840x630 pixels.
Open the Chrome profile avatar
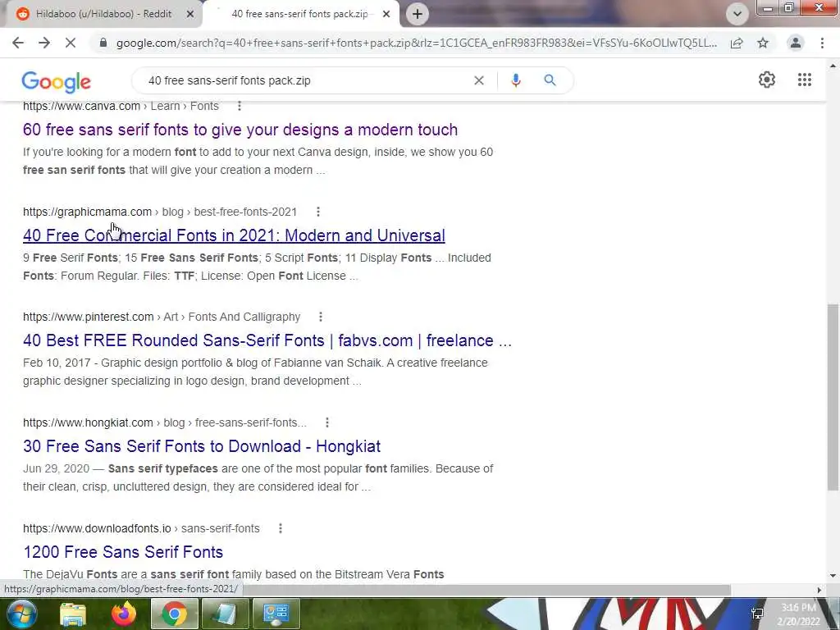pos(796,43)
